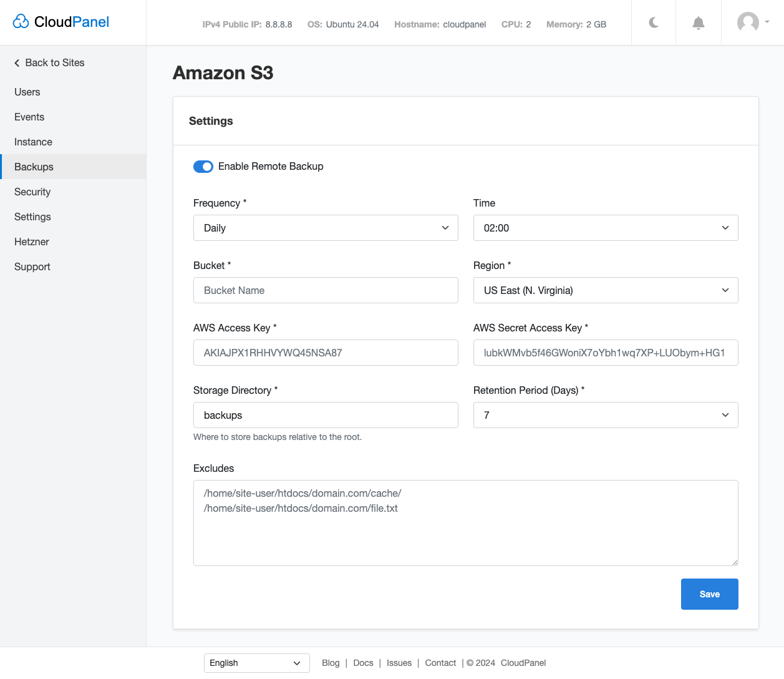Save the Amazon S3 backup settings
This screenshot has width=784, height=679.
point(709,594)
